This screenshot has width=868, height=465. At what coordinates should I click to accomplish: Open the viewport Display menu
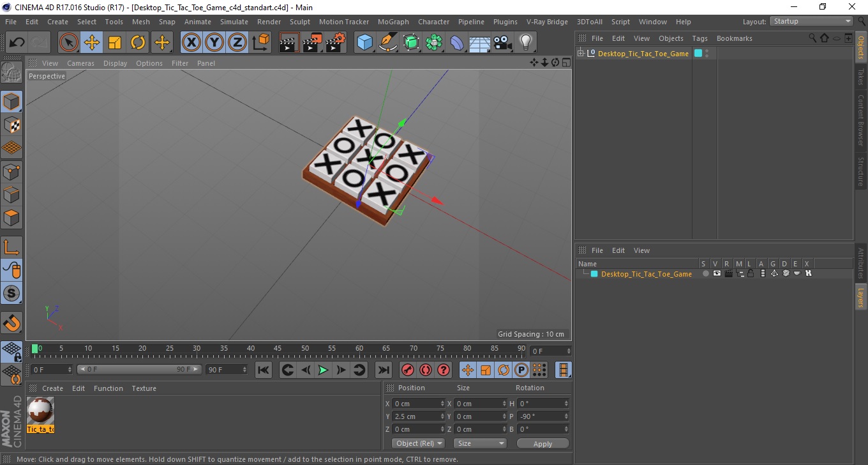pyautogui.click(x=116, y=63)
